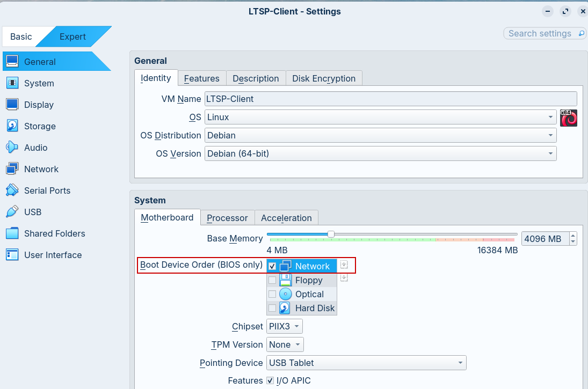Open the Disk Encryption tab

(324, 78)
